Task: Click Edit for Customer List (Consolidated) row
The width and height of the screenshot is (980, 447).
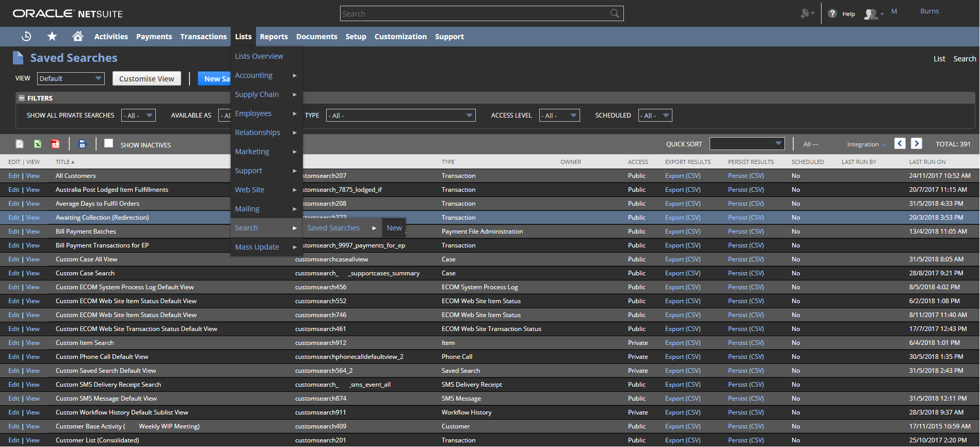Action: [x=14, y=440]
